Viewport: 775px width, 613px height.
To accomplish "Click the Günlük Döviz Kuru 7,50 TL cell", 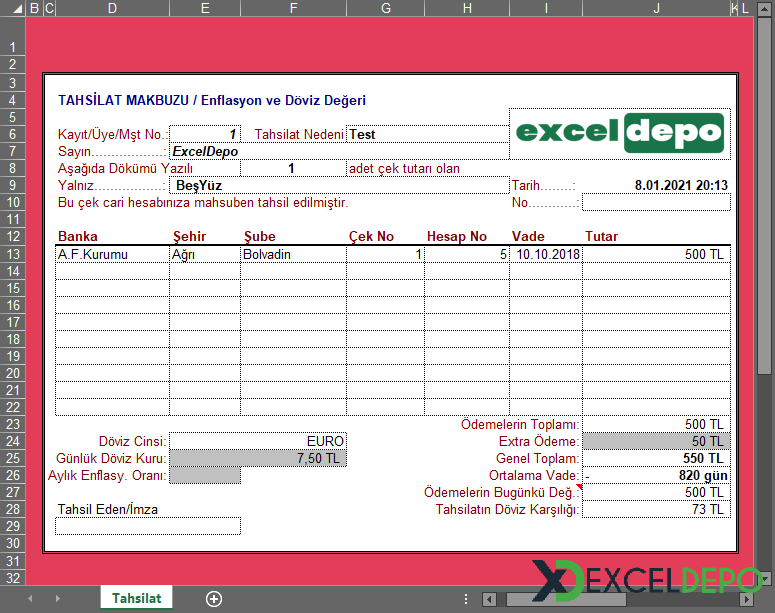I will tap(258, 458).
